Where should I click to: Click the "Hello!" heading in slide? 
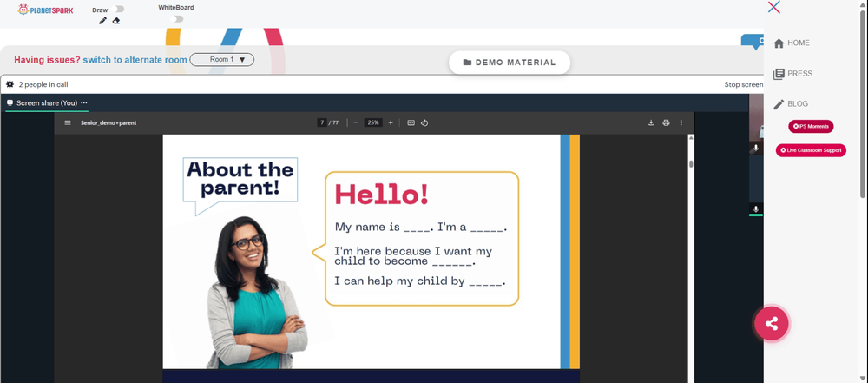tap(381, 194)
